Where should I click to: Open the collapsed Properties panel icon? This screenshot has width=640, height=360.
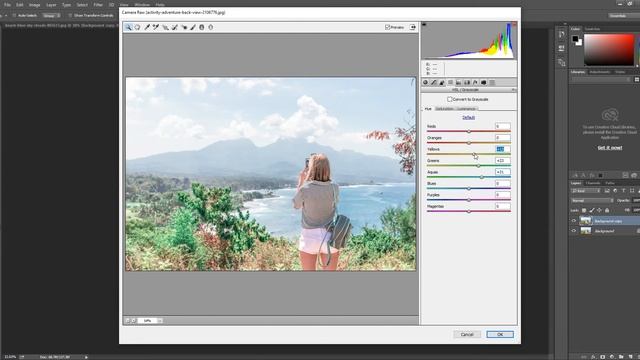pyautogui.click(x=562, y=48)
